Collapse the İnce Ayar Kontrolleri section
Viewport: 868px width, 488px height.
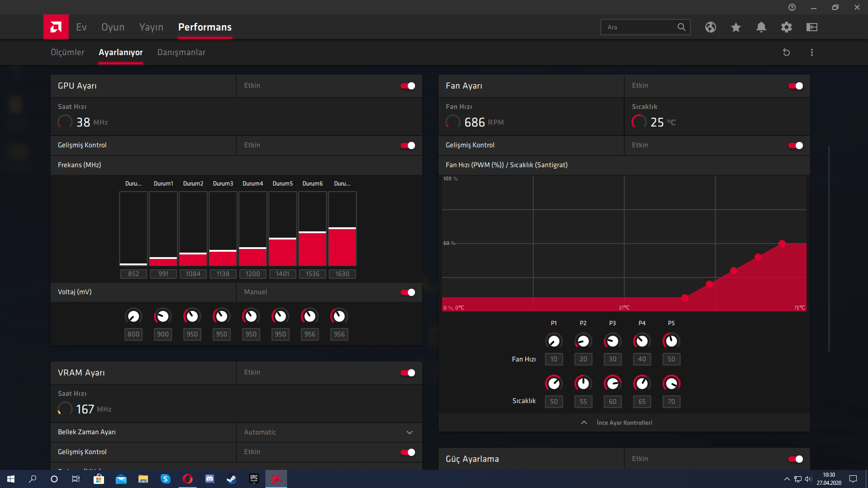624,422
